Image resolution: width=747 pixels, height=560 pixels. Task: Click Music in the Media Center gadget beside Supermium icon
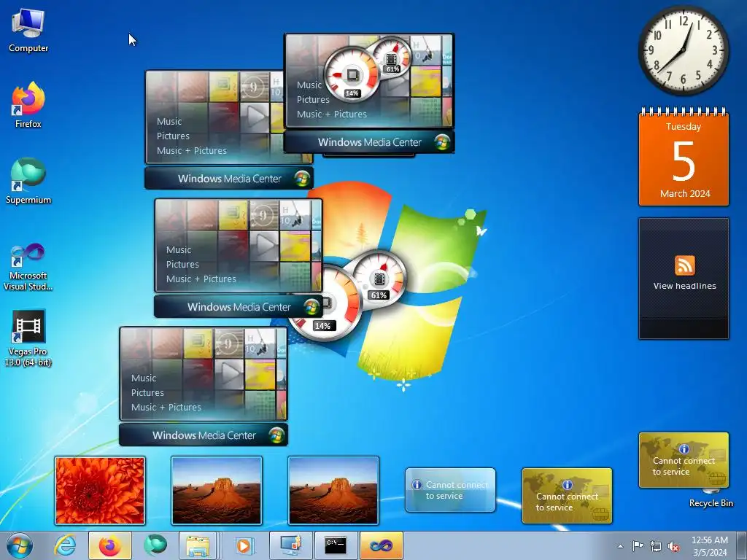tap(169, 122)
